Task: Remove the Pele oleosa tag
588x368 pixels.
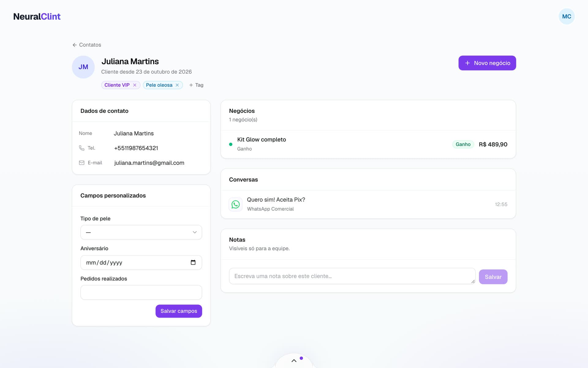Action: click(177, 85)
